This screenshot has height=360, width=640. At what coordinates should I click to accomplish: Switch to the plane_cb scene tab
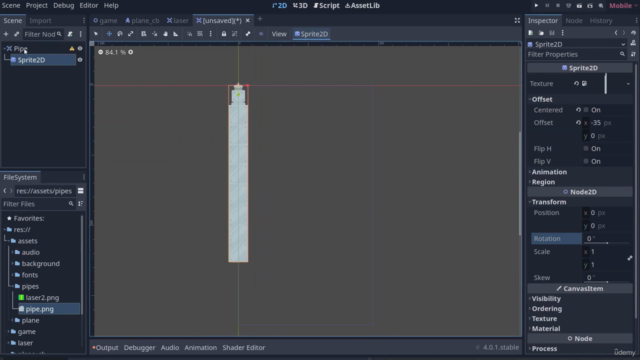142,20
